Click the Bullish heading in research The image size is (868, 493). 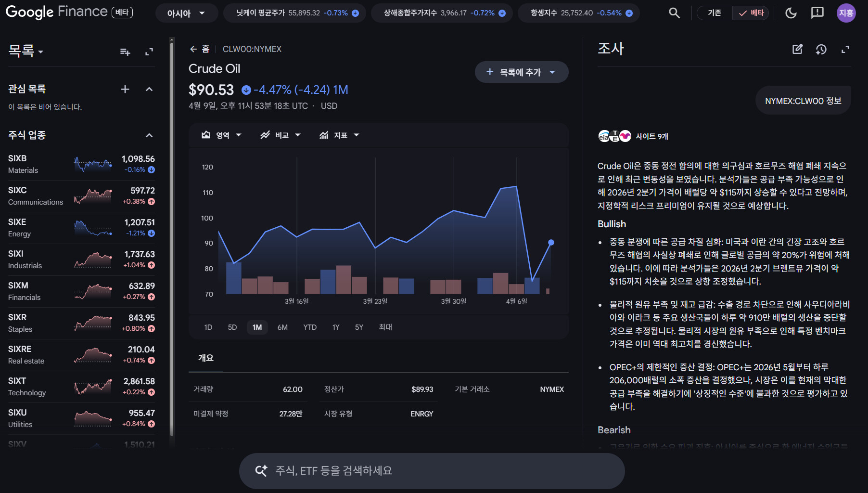(612, 224)
